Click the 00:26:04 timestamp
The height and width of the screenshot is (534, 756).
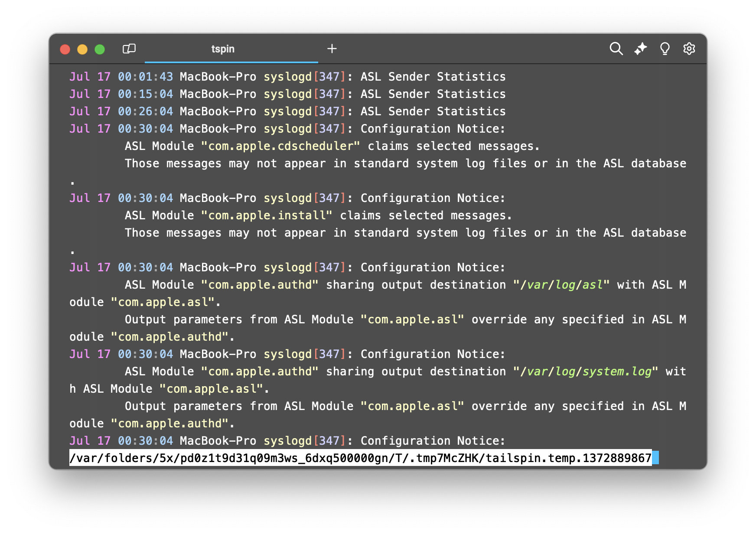click(x=145, y=111)
